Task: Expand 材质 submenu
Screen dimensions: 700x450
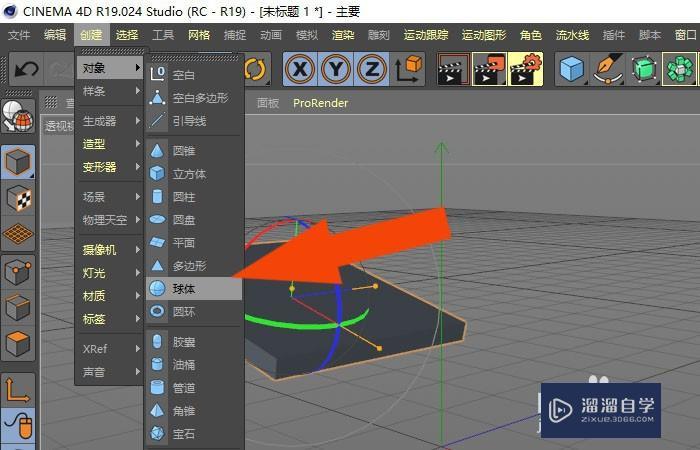Action: click(x=110, y=296)
